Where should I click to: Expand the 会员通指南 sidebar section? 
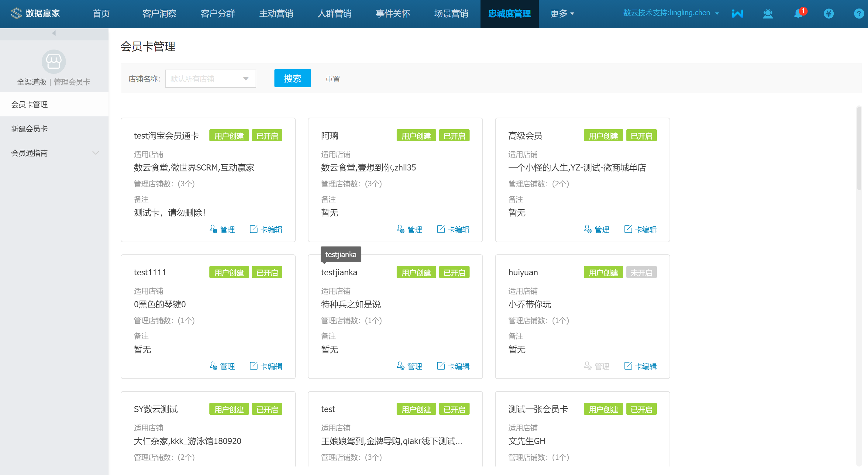click(x=54, y=153)
